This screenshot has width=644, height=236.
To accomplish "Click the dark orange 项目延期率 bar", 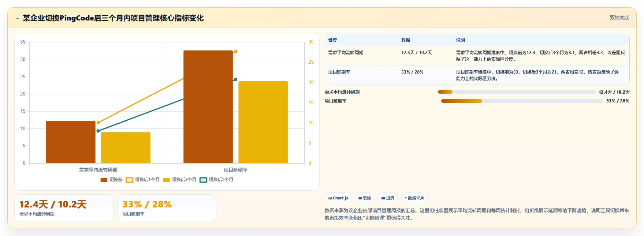I will tap(208, 107).
